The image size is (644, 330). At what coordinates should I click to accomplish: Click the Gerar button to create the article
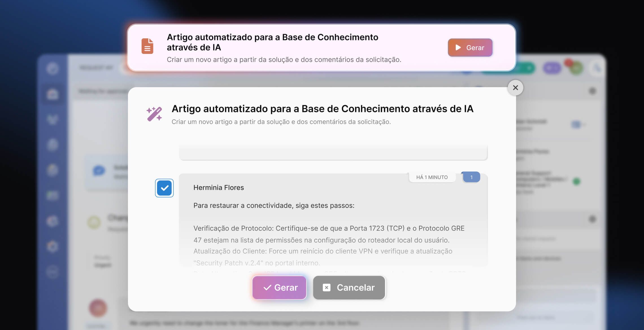point(279,287)
